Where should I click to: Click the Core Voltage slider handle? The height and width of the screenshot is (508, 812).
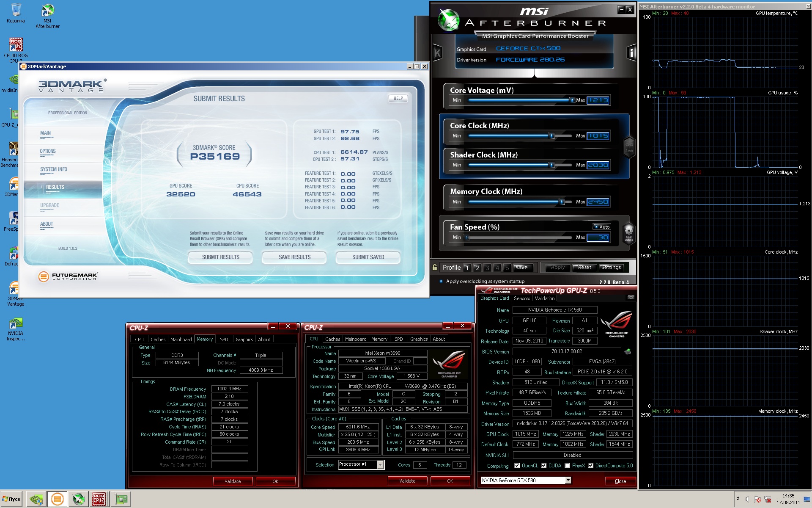pyautogui.click(x=572, y=100)
